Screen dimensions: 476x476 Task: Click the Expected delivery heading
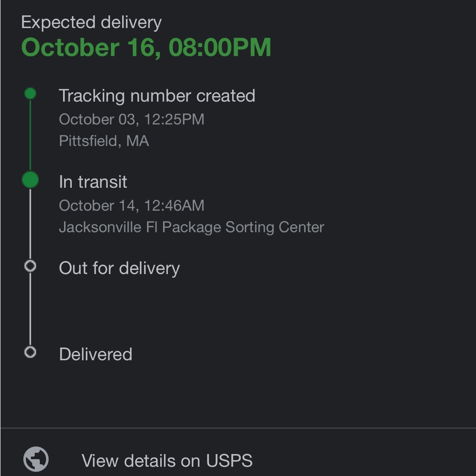(91, 22)
